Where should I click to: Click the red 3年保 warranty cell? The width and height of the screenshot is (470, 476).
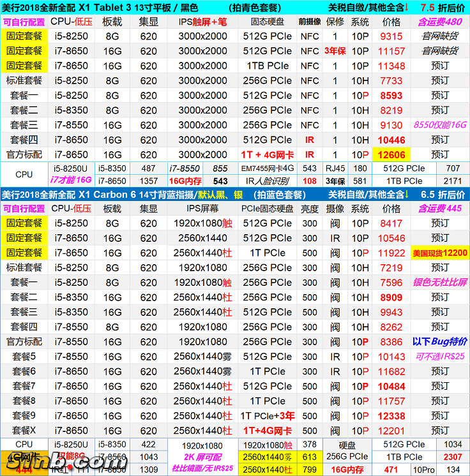[335, 51]
